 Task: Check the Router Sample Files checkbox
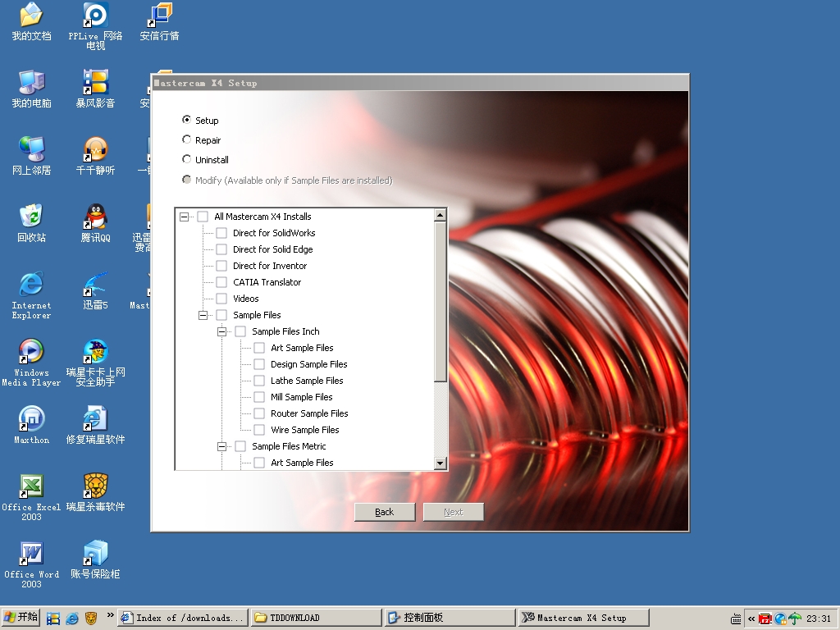(x=258, y=413)
